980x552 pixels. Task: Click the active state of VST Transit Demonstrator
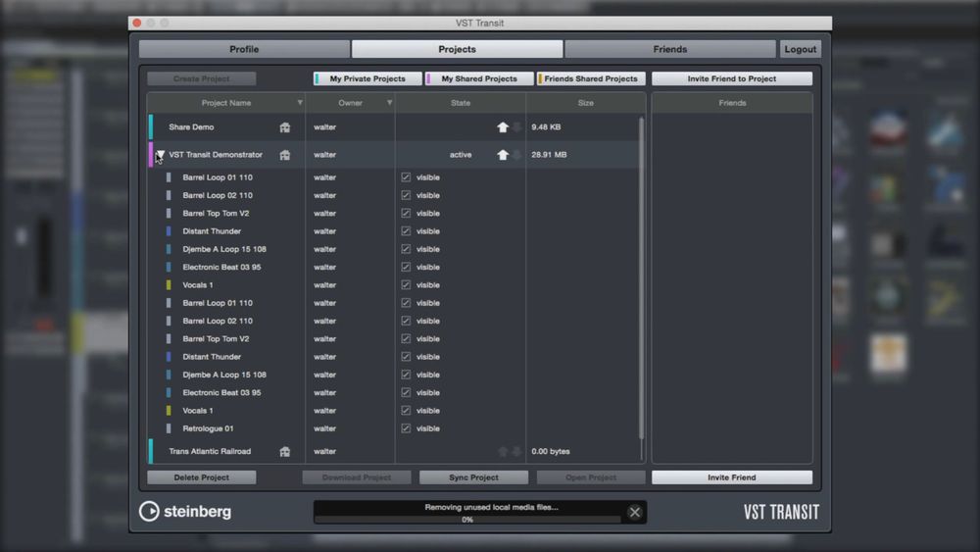point(461,154)
